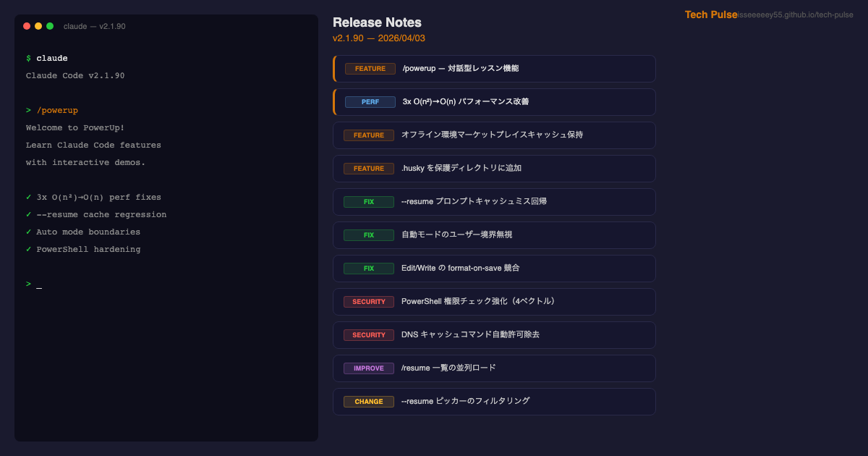Click the Tech Pulse brand title

710,14
